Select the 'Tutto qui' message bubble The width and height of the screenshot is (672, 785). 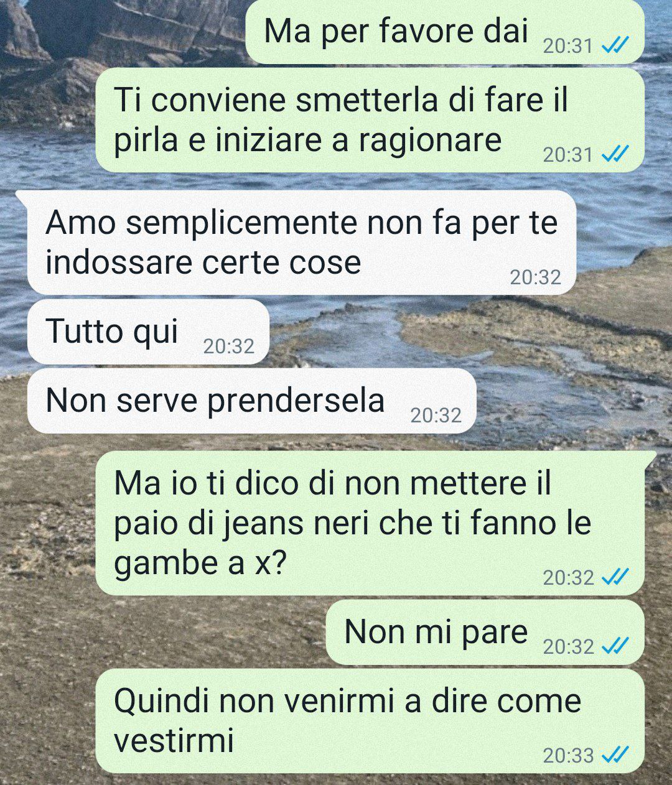click(x=148, y=332)
